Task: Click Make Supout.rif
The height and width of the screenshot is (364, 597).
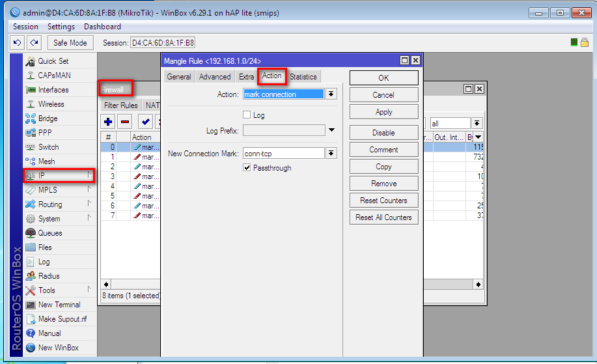Action: pyautogui.click(x=59, y=319)
